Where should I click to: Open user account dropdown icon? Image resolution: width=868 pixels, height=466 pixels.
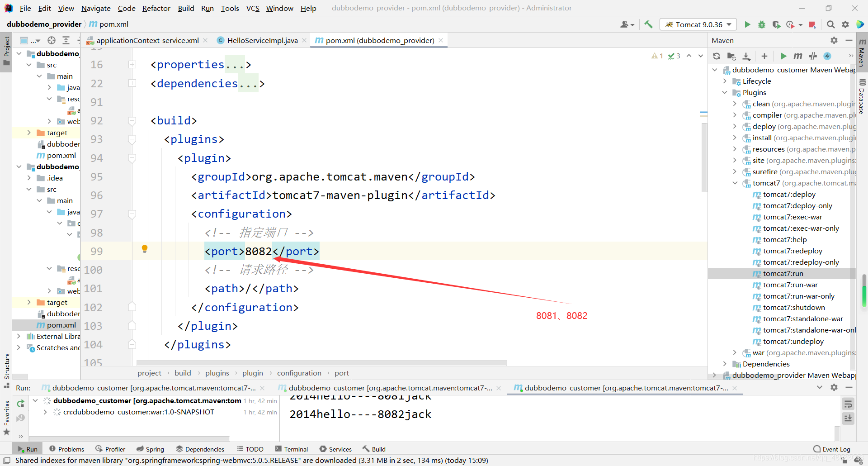627,24
